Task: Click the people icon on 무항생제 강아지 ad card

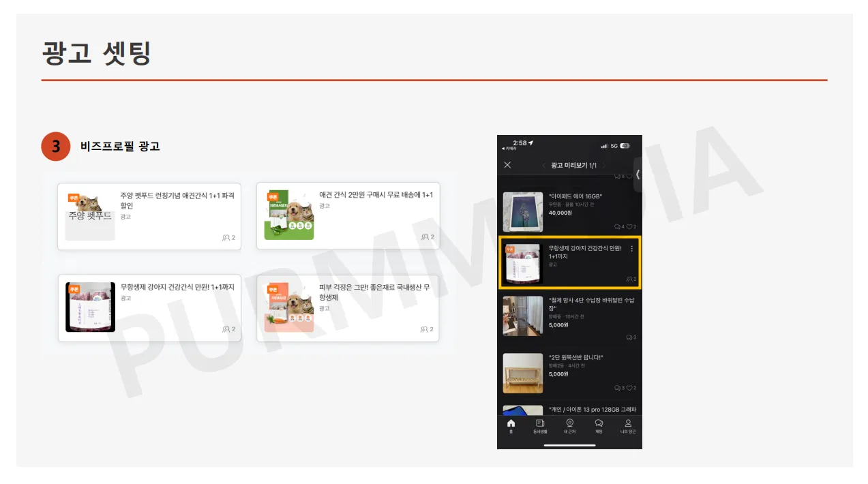Action: 226,329
